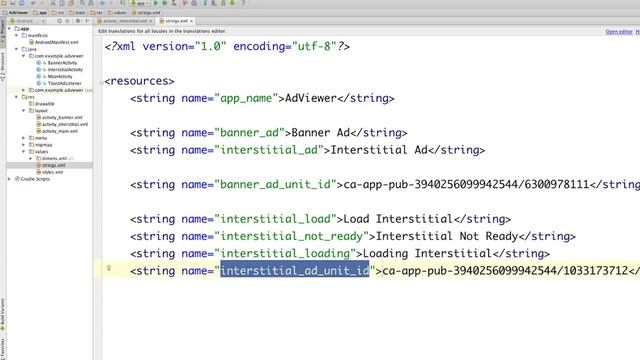Open the app run configuration dropdown

[x=139, y=3]
